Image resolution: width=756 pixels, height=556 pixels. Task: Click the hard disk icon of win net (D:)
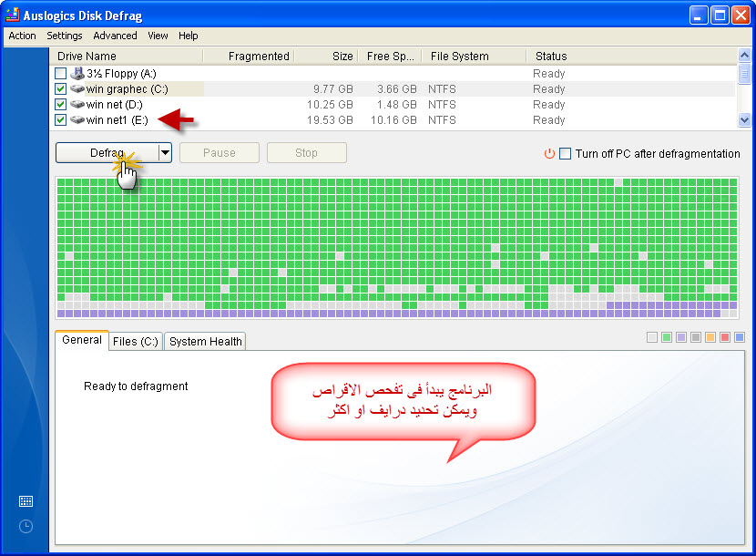[x=77, y=104]
